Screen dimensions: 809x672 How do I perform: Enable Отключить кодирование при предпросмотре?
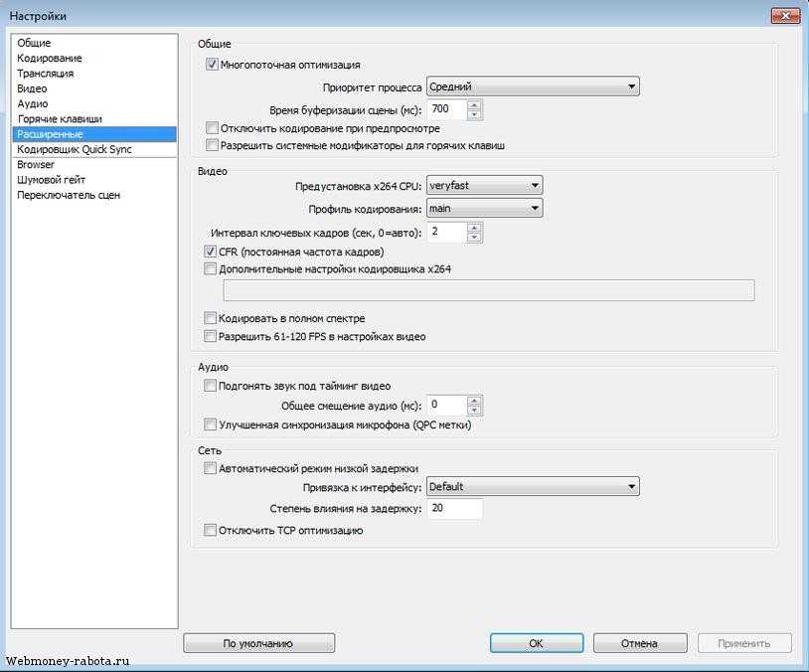[x=212, y=128]
